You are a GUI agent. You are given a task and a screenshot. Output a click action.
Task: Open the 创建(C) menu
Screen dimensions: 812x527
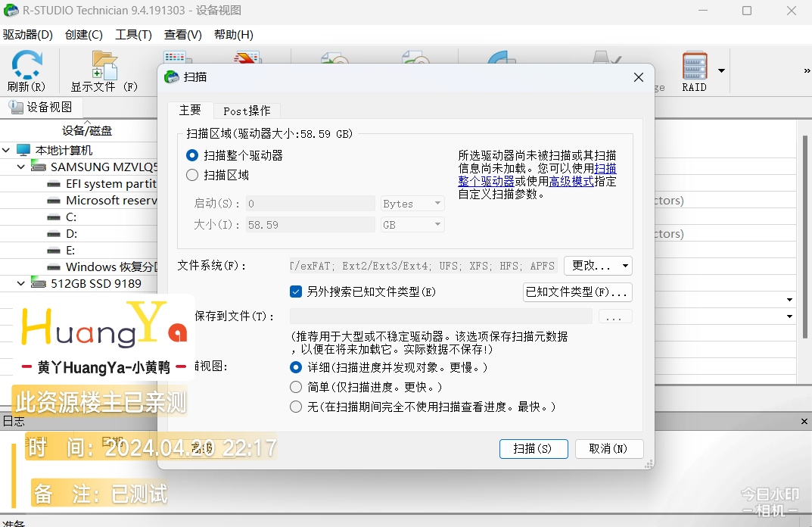coord(84,35)
